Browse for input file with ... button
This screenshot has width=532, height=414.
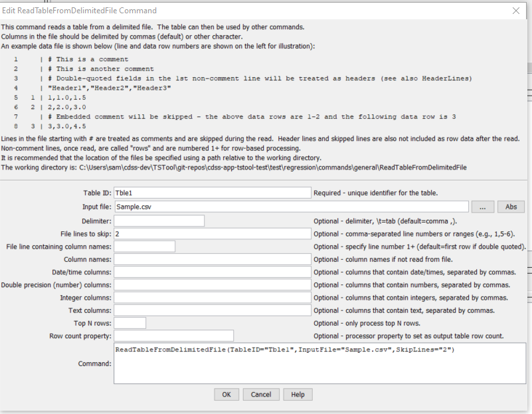(482, 207)
